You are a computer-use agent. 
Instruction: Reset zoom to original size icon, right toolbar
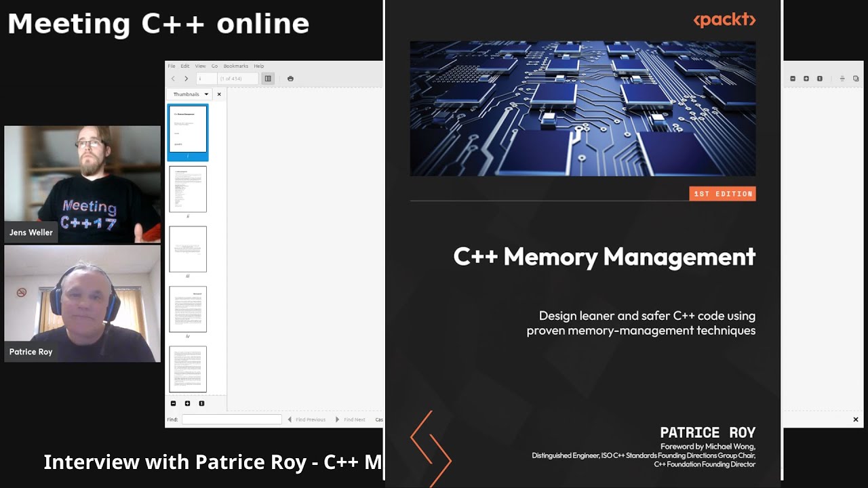click(x=820, y=79)
